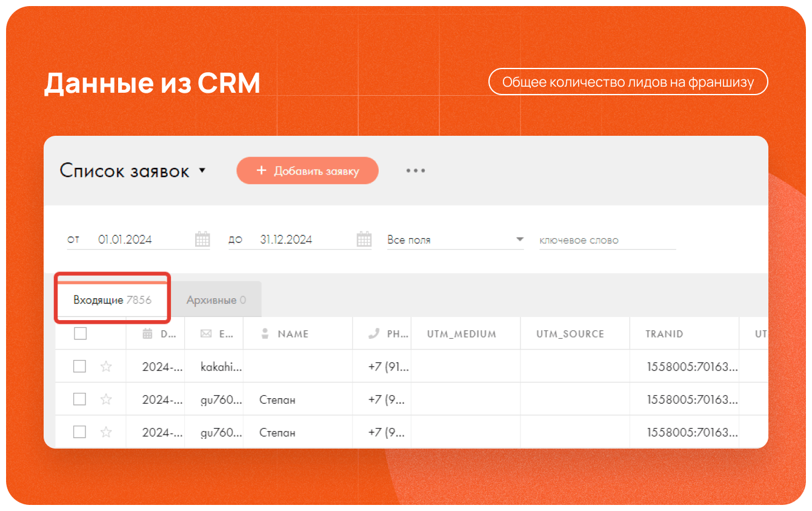This screenshot has height=511, width=812.
Task: Select the checkbox of the first Степан row
Action: 79,399
